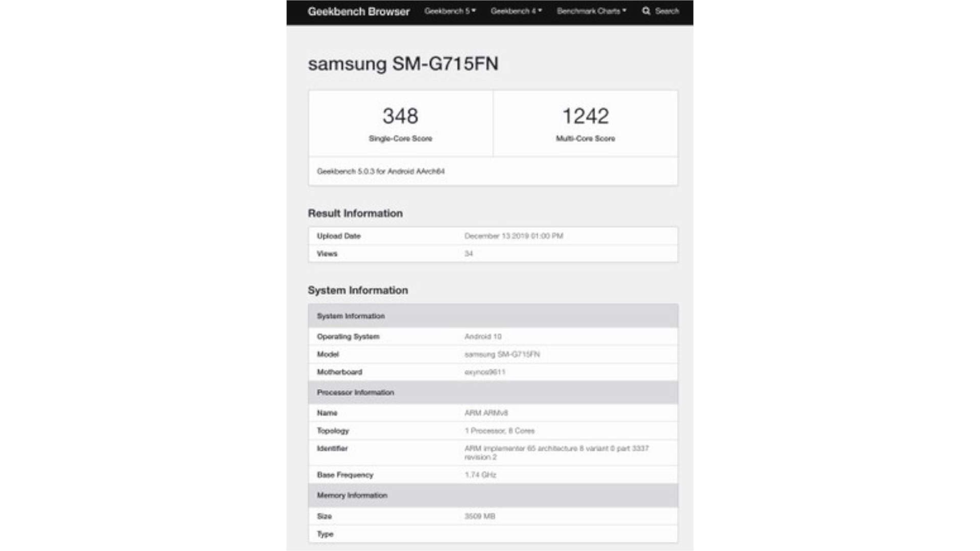Viewport: 980px width, 551px height.
Task: Click the Search magnifier icon
Action: coord(646,11)
